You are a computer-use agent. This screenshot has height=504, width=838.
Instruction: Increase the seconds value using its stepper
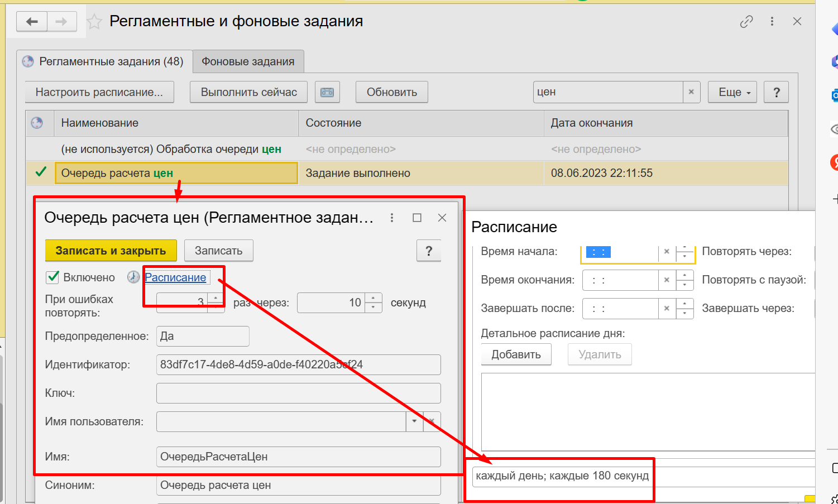(373, 299)
